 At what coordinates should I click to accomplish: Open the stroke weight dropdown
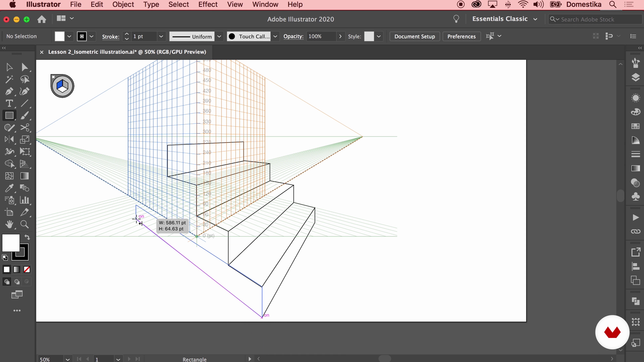161,37
